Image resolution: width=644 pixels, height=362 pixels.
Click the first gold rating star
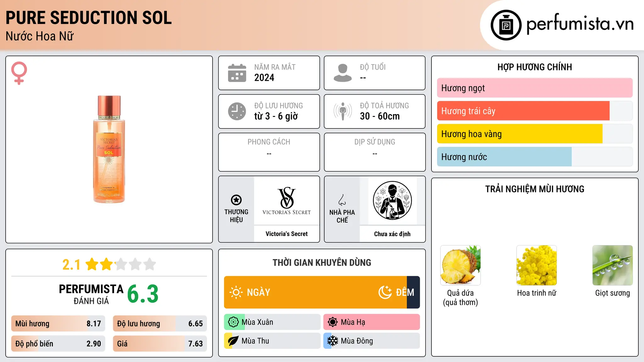(x=92, y=264)
